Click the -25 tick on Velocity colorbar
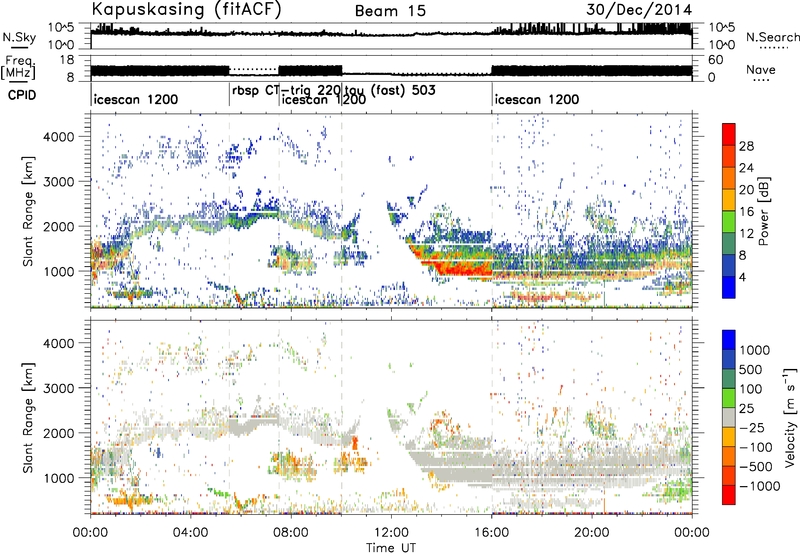This screenshot has width=800, height=554. [753, 427]
